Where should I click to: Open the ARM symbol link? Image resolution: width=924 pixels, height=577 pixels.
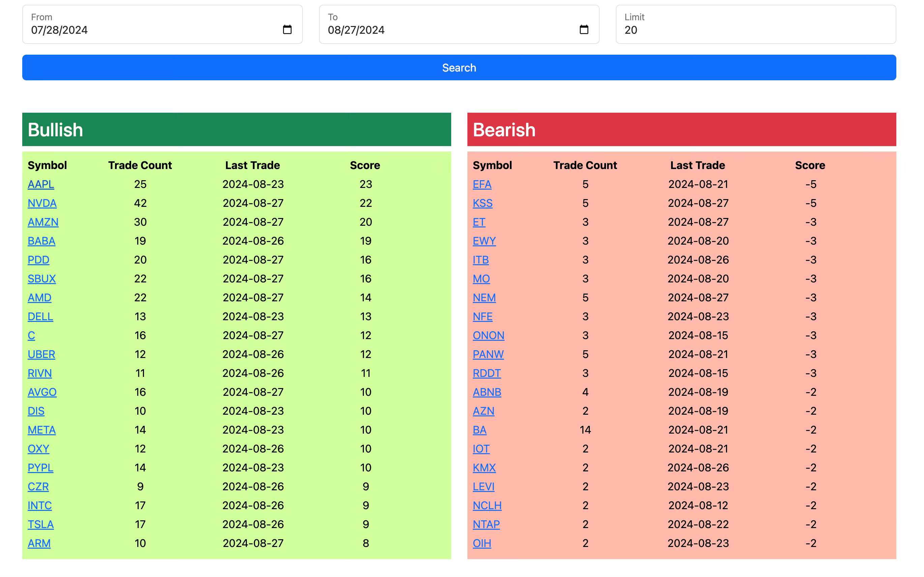39,543
